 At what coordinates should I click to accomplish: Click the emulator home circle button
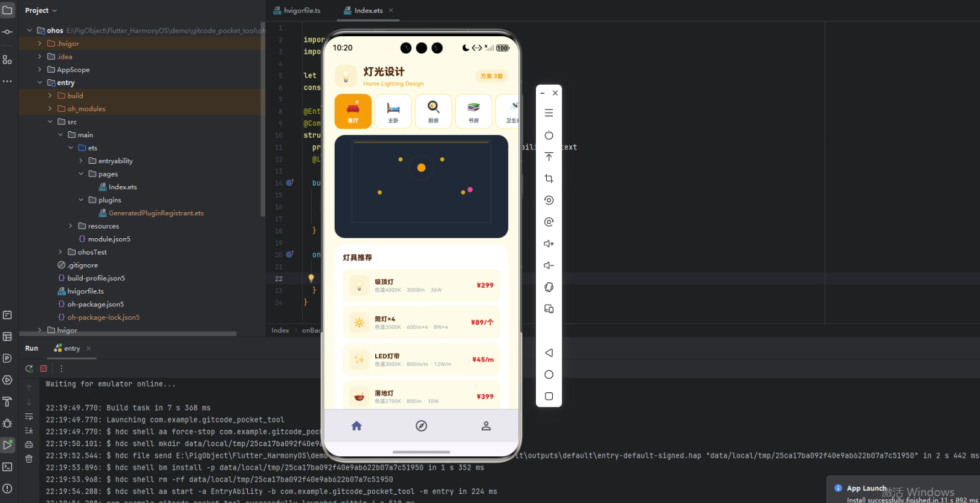(x=549, y=374)
